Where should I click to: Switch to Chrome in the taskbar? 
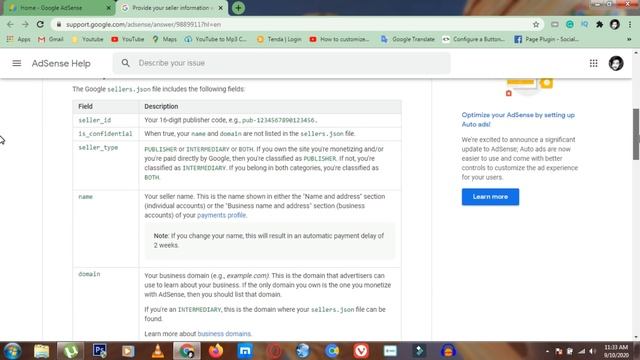(x=187, y=351)
